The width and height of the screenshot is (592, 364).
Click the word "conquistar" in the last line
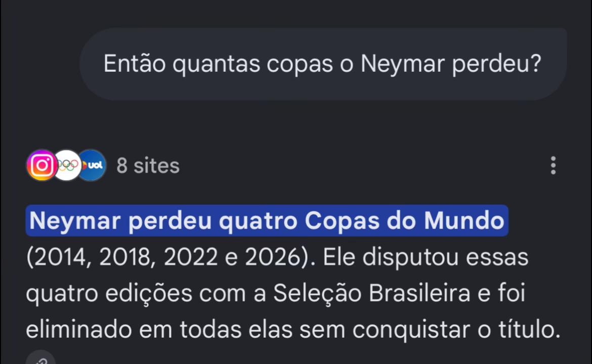click(411, 330)
